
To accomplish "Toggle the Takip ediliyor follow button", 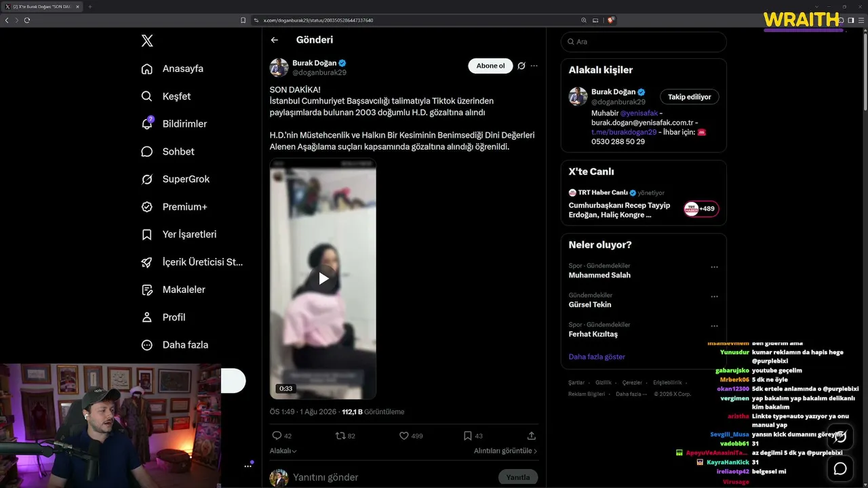I will click(690, 97).
